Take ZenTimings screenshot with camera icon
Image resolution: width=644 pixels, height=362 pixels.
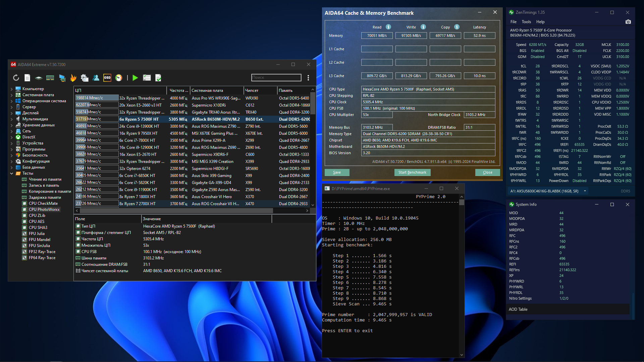(628, 22)
